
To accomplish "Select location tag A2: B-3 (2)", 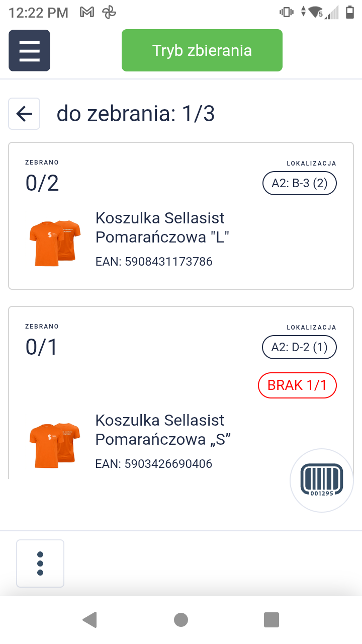I will point(300,183).
